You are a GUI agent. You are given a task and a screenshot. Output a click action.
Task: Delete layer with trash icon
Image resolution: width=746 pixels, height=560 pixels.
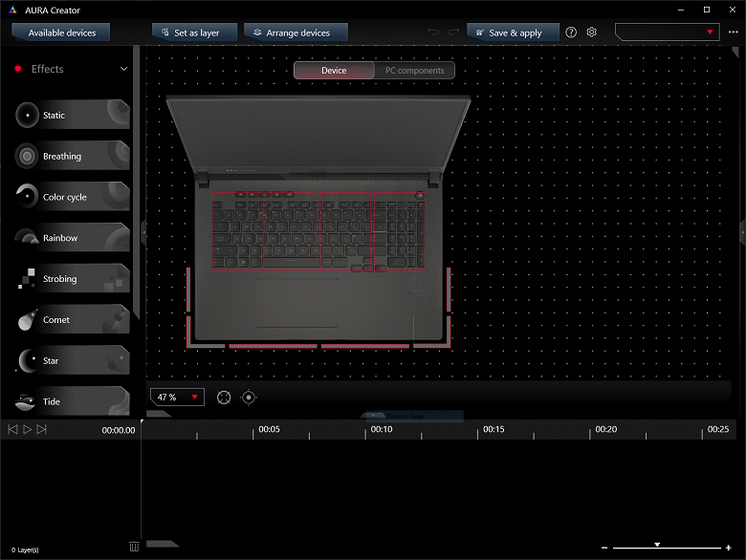tap(134, 547)
